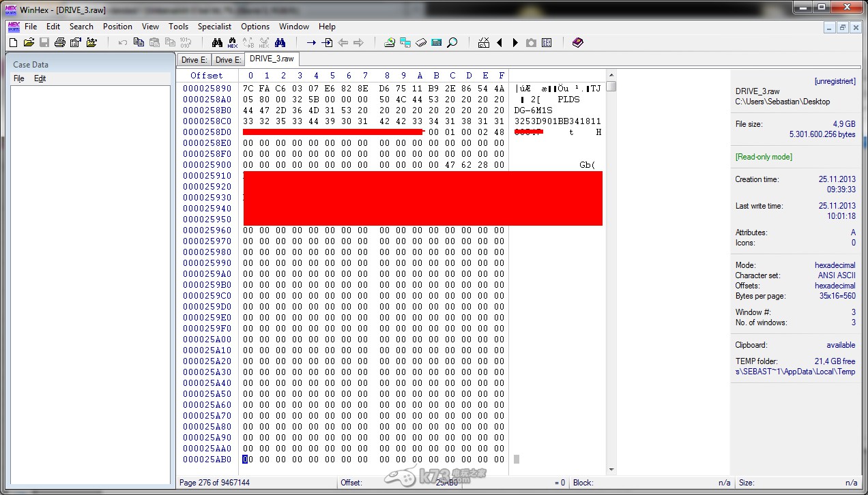Viewport: 868px width, 495px height.
Task: Click the [unregistriert] link
Action: pyautogui.click(x=835, y=81)
